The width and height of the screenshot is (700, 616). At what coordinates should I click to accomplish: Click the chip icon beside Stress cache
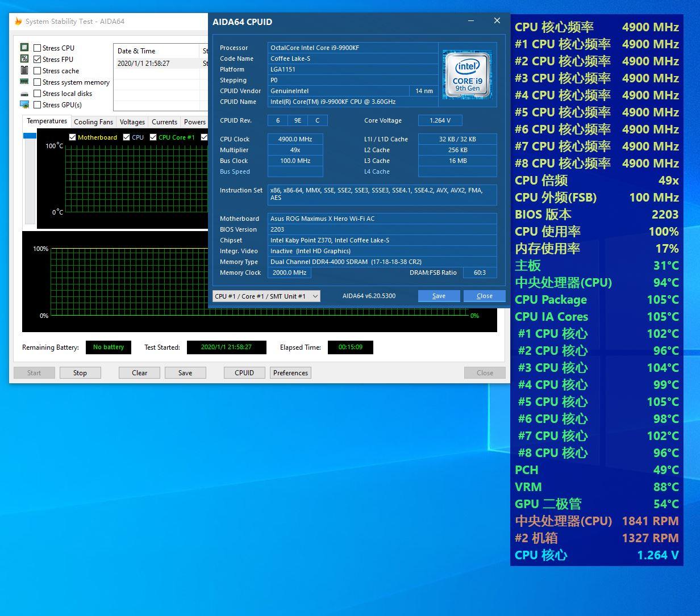(x=24, y=70)
